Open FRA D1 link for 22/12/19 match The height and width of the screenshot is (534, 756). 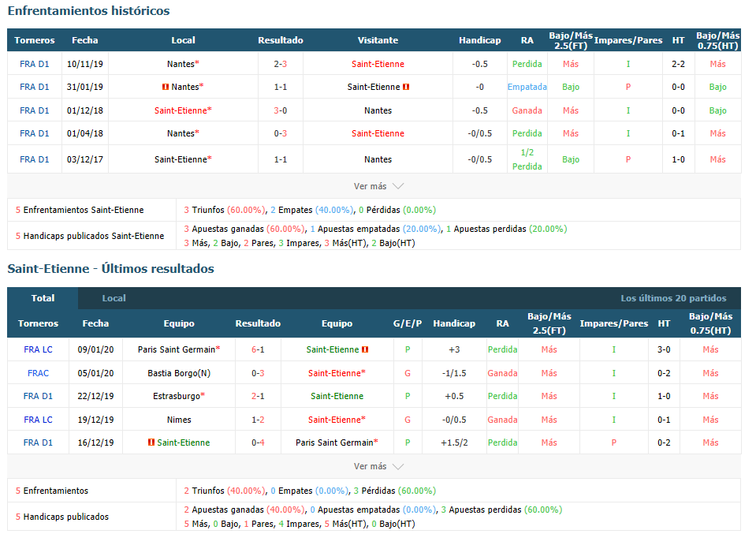38,396
